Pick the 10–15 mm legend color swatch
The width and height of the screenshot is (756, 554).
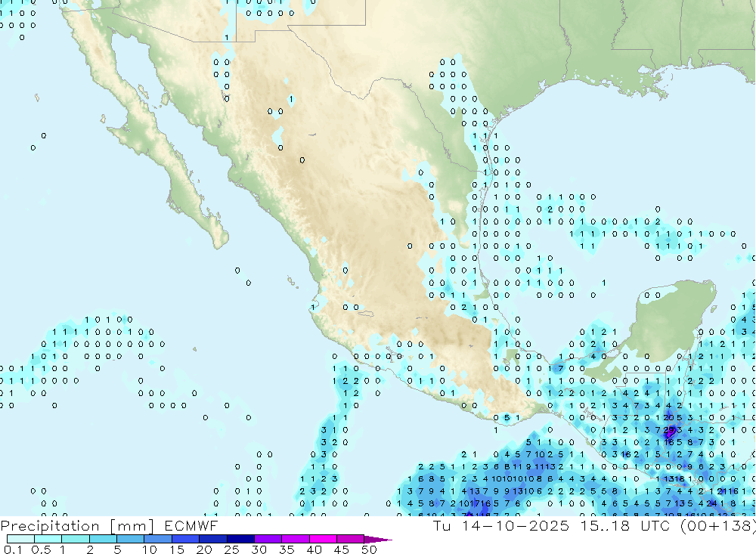click(158, 539)
